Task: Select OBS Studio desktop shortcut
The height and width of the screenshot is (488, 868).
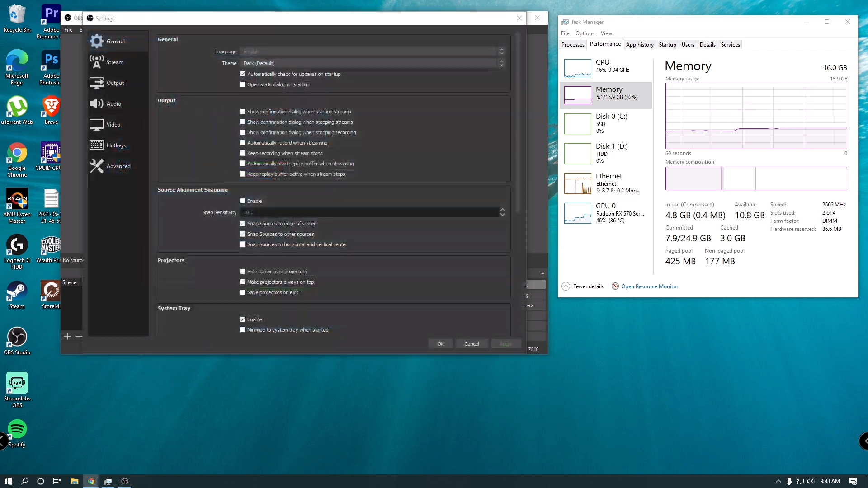Action: click(x=17, y=341)
